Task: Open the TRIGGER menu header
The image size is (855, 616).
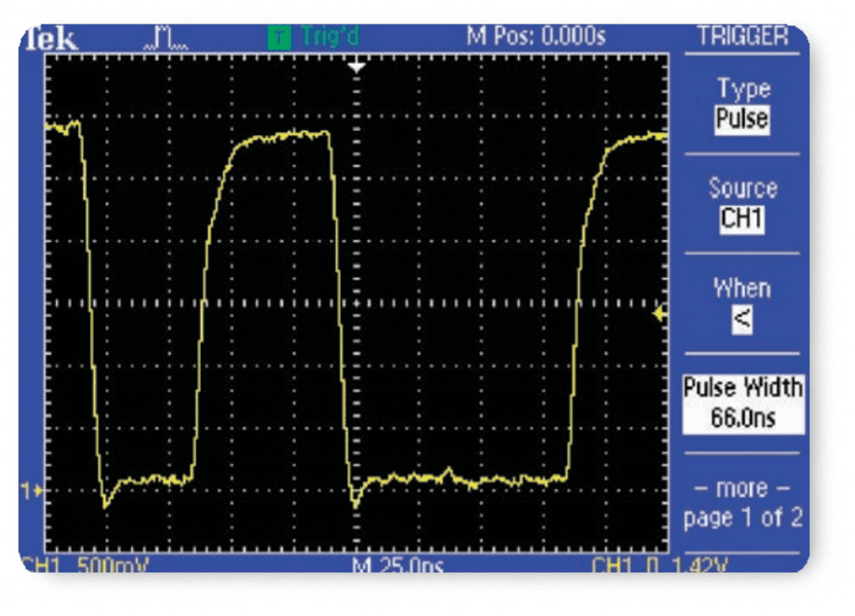Action: [x=742, y=37]
